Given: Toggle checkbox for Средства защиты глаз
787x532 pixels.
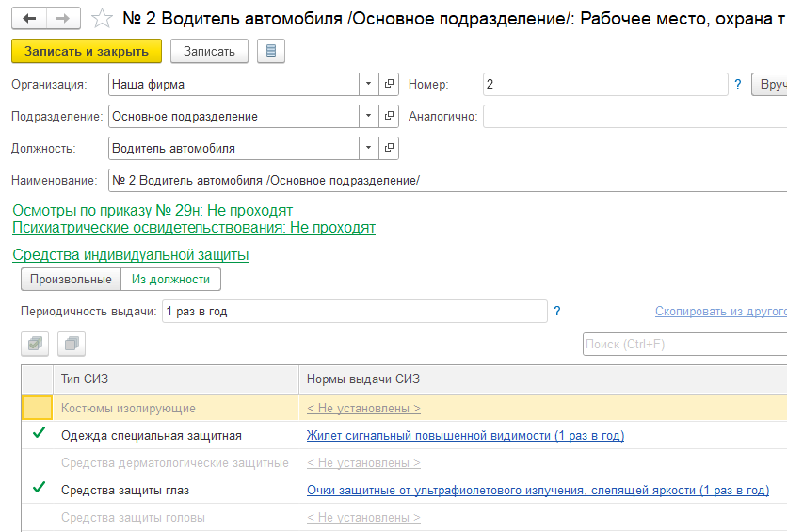Looking at the screenshot, I should pyautogui.click(x=39, y=489).
